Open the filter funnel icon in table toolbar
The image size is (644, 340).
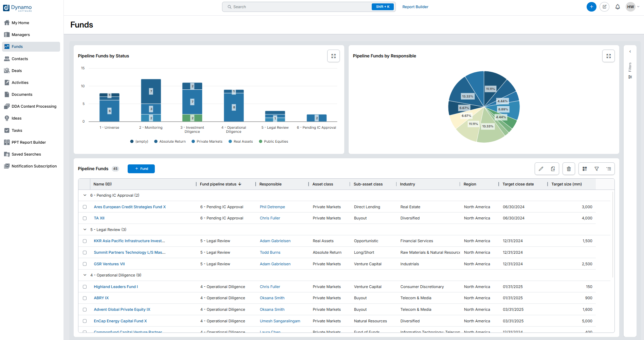click(596, 169)
